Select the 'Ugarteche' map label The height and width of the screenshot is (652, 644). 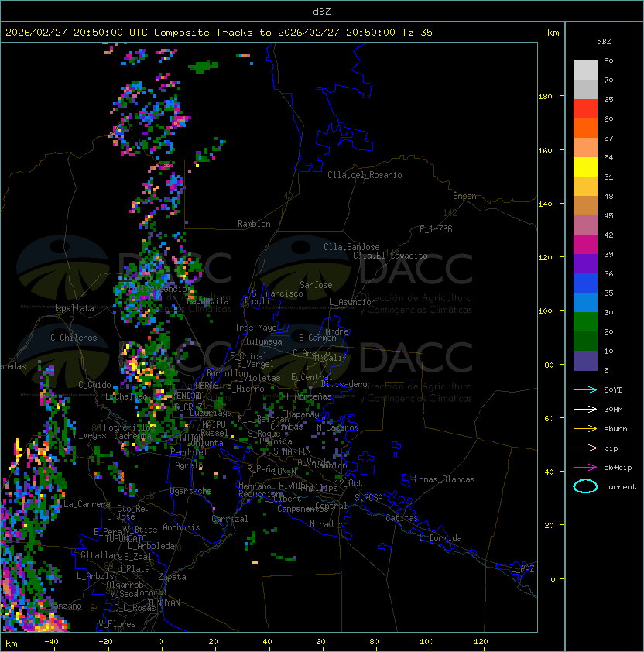191,491
